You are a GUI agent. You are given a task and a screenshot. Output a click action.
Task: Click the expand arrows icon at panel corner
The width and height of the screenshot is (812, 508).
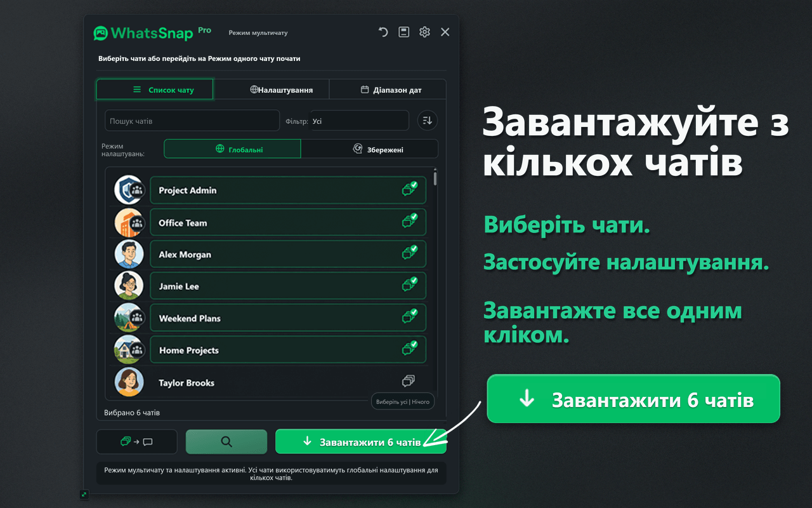coord(84,494)
